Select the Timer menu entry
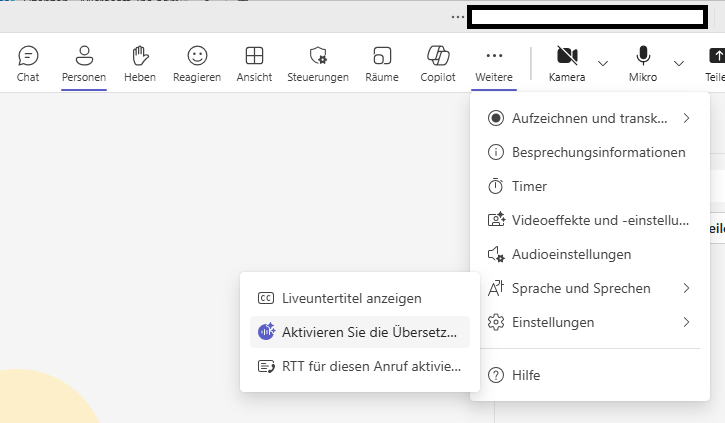 pyautogui.click(x=590, y=186)
